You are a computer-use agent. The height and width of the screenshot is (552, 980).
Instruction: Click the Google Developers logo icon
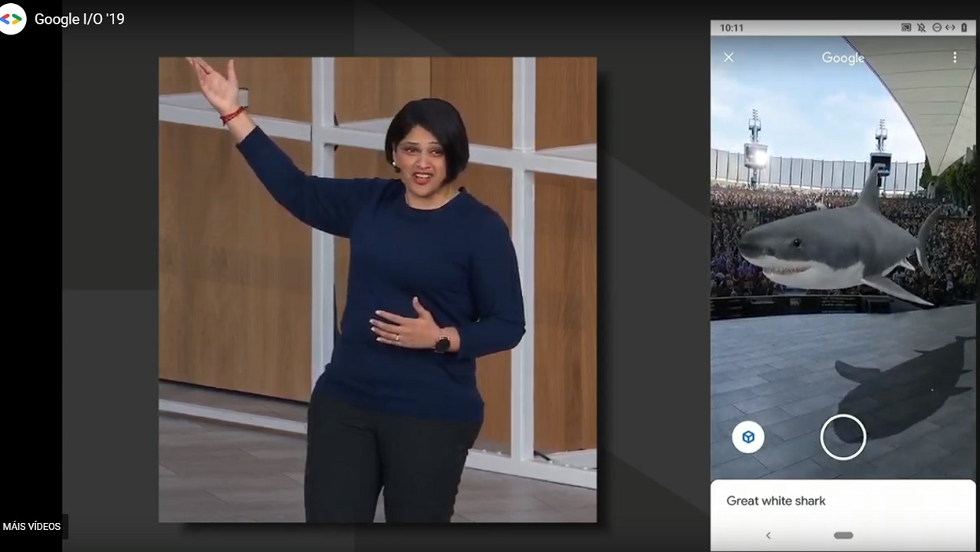coord(12,19)
